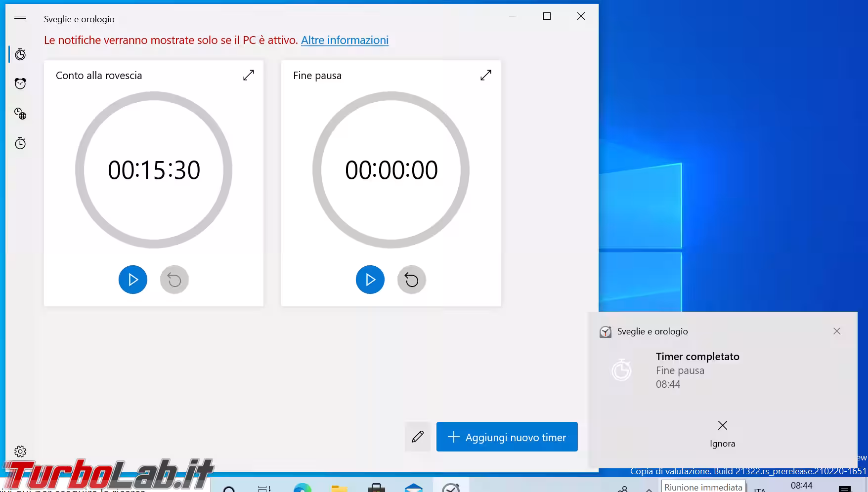This screenshot has height=492, width=868.
Task: Click Ignora in the timer notification
Action: 722,433
